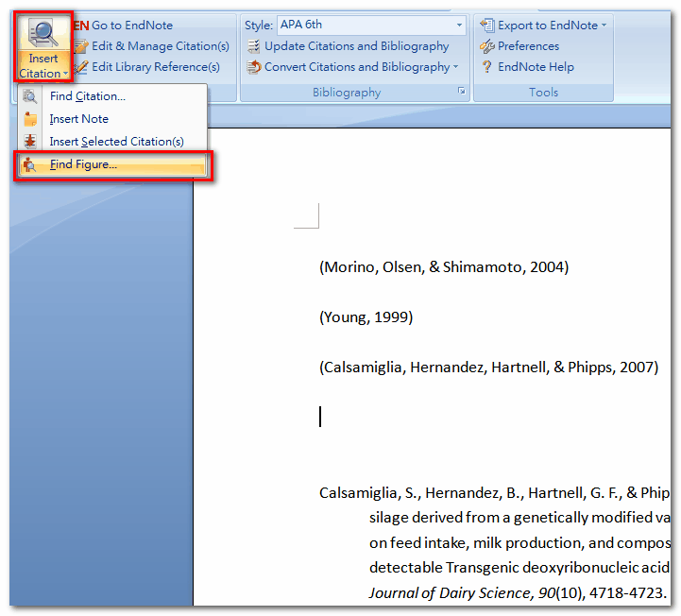Click the Find Figure menu icon
Image resolution: width=681 pixels, height=616 pixels.
30,164
